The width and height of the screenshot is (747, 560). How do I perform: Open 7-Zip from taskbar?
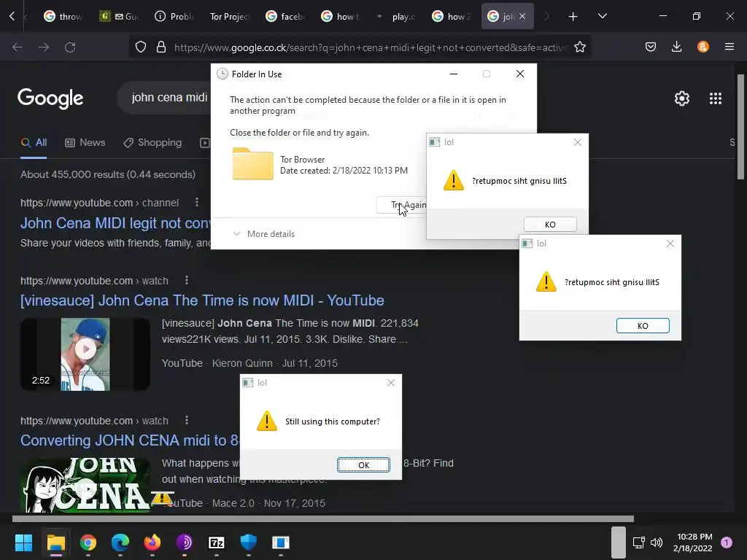[217, 542]
